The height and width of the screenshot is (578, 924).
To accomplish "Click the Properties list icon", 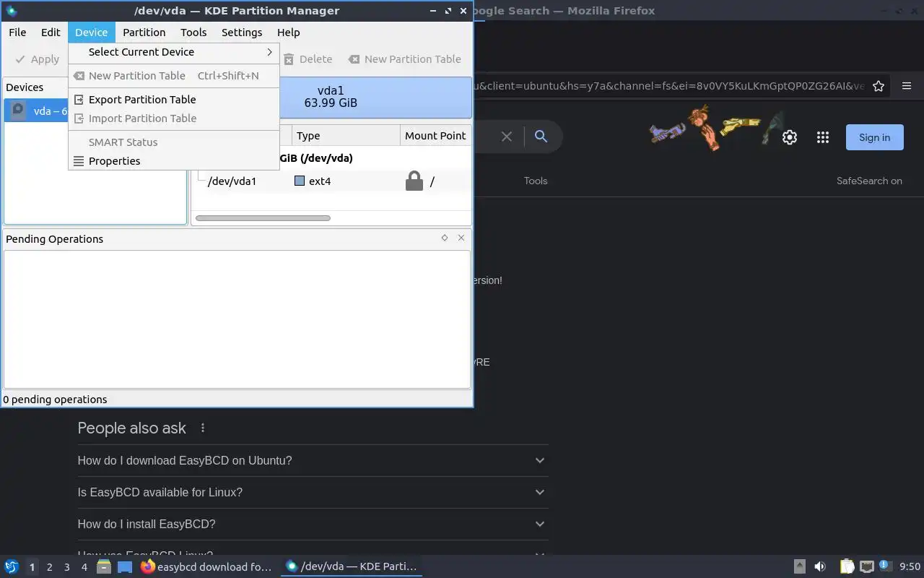I will [79, 161].
